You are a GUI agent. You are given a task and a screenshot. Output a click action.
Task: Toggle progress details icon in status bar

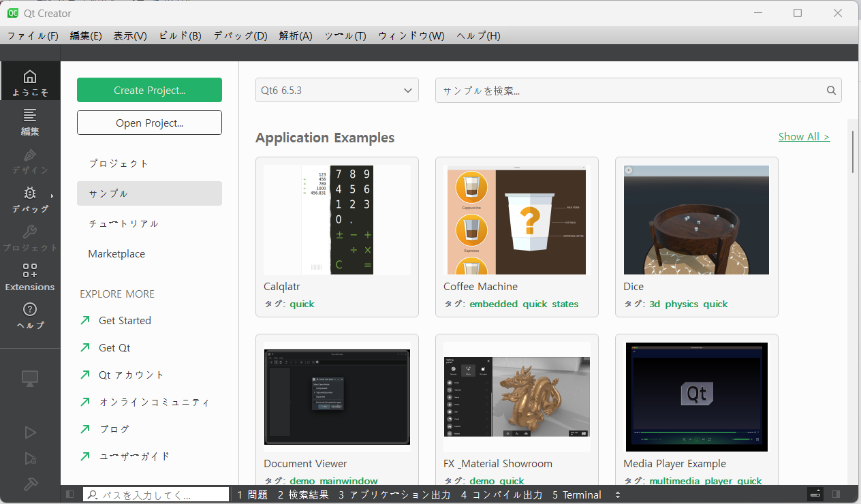click(x=815, y=494)
